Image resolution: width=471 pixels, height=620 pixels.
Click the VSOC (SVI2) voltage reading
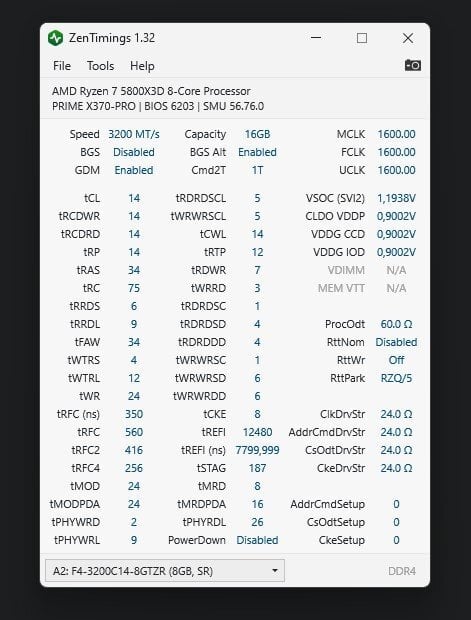click(x=396, y=198)
